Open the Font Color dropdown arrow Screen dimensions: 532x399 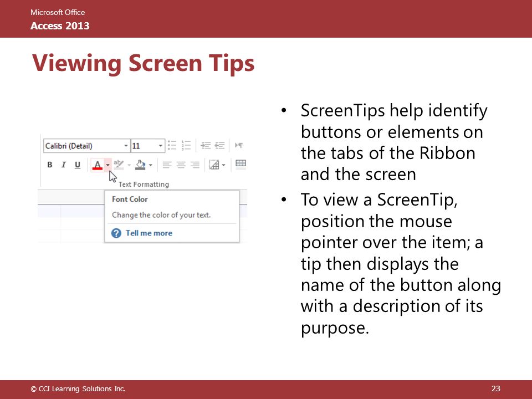click(108, 165)
